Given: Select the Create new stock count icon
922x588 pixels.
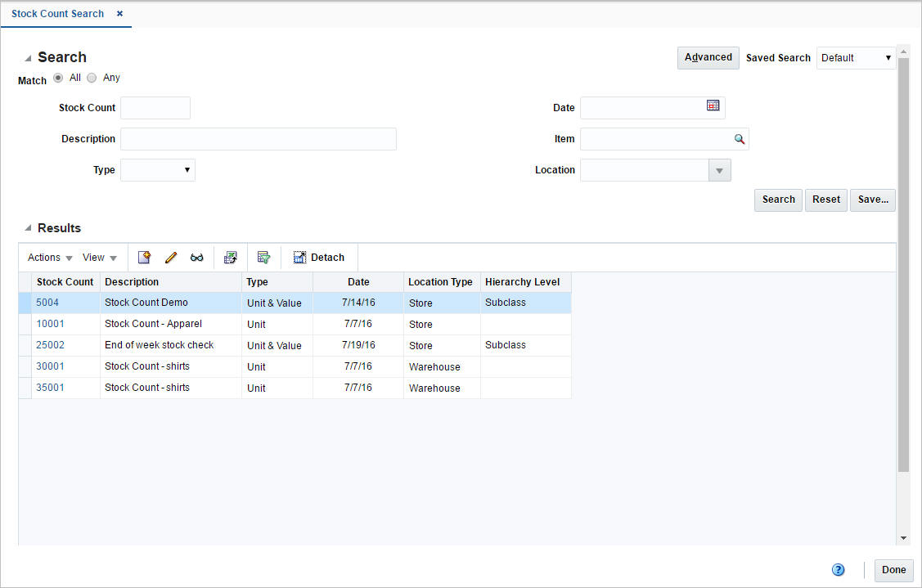Looking at the screenshot, I should point(144,257).
